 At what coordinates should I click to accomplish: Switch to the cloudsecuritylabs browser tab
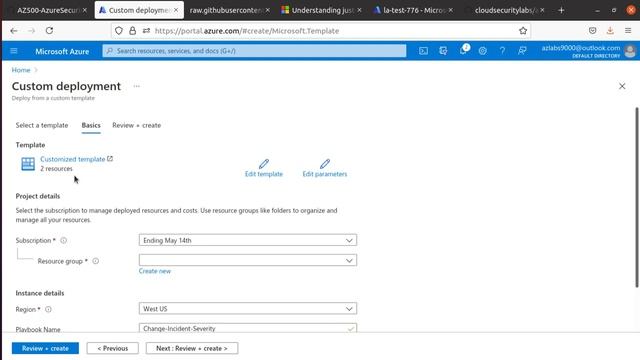(504, 10)
